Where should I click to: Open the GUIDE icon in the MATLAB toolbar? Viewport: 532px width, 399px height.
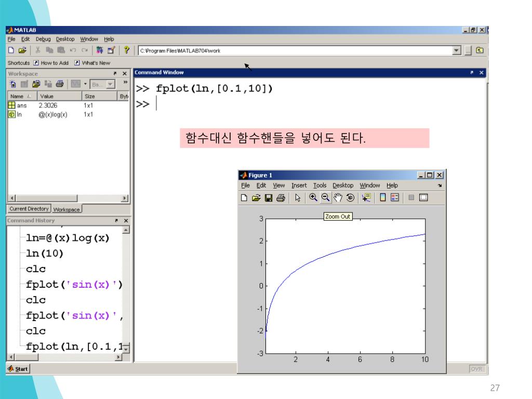click(111, 50)
